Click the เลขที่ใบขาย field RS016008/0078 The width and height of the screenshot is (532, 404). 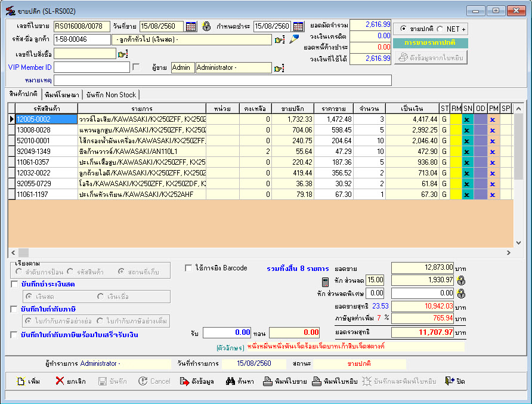point(82,26)
